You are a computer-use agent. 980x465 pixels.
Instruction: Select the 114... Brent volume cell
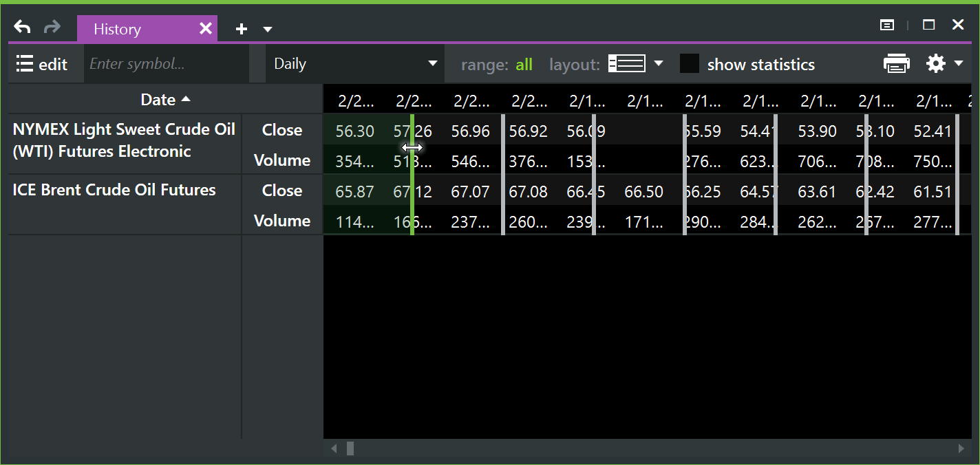[355, 221]
